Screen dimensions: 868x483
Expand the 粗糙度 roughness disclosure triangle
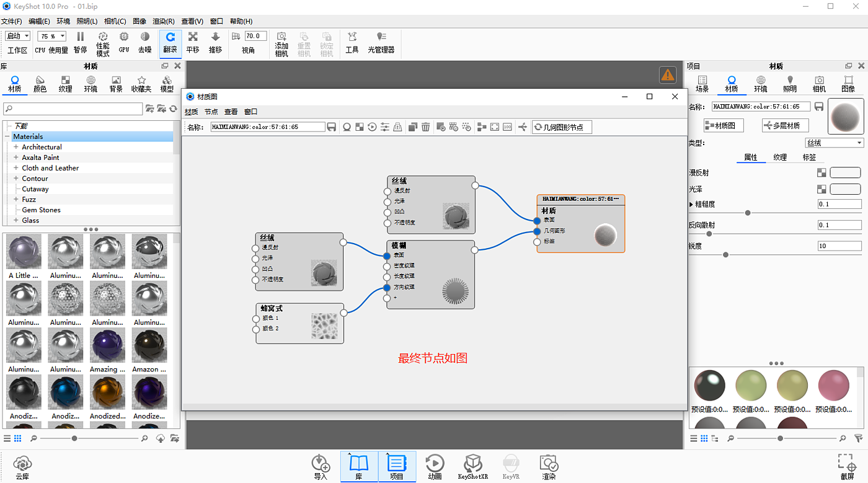[x=692, y=205]
